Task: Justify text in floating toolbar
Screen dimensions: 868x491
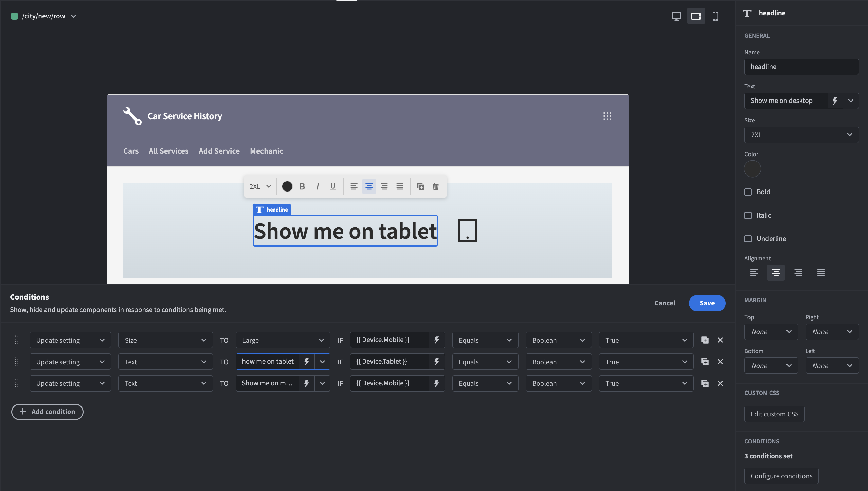Action: pos(400,186)
